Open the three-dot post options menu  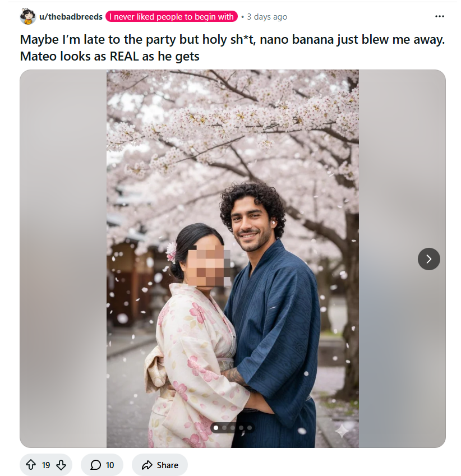439,16
